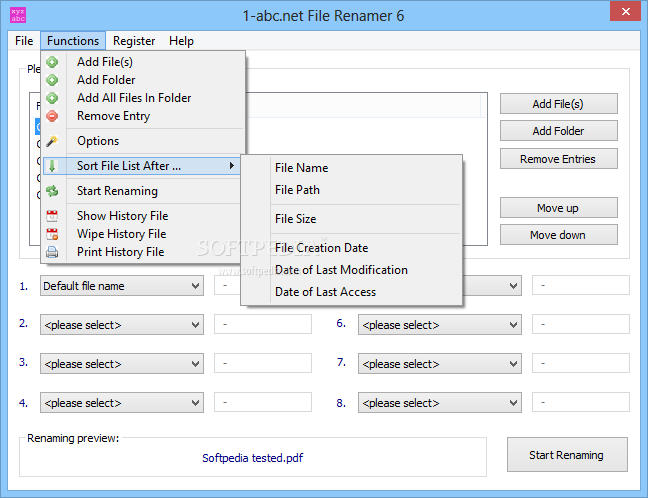Image resolution: width=648 pixels, height=498 pixels.
Task: Click the green plus icon beside Add File(s)
Action: [52, 62]
